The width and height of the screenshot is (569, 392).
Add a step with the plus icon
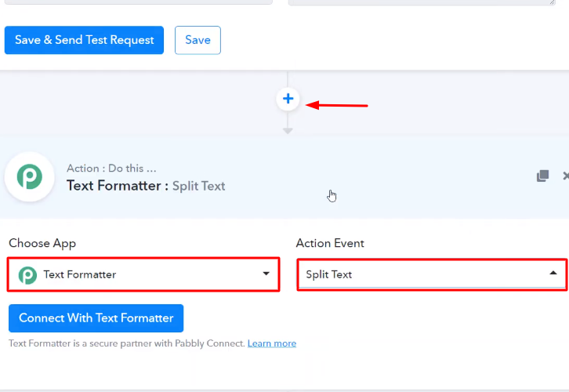coord(288,99)
